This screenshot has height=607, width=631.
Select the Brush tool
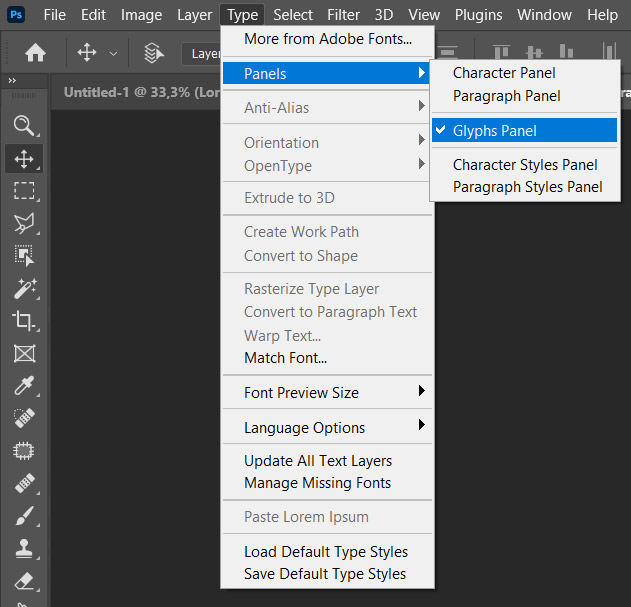(x=25, y=516)
